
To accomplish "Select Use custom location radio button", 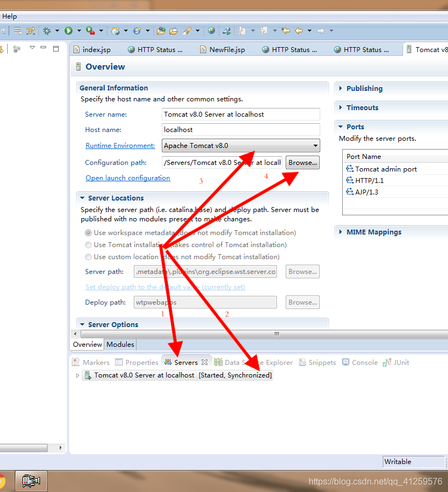I will point(88,257).
